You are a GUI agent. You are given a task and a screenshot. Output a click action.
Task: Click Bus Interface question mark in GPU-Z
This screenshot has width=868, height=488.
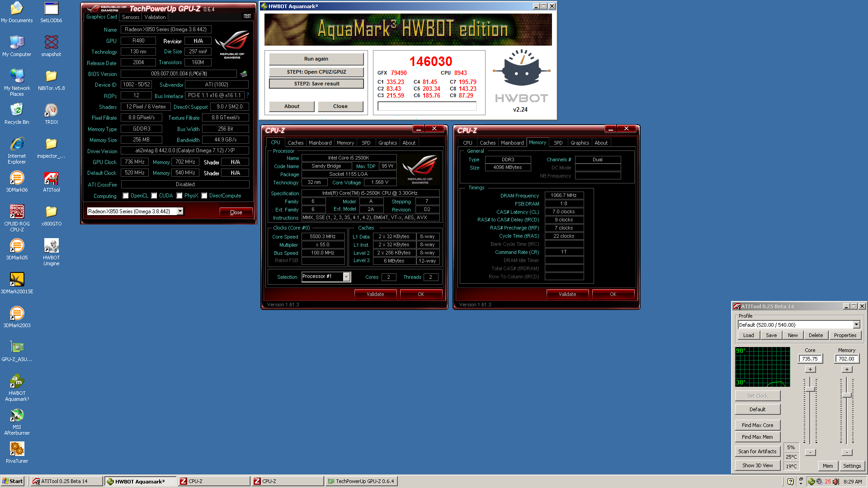pos(247,95)
